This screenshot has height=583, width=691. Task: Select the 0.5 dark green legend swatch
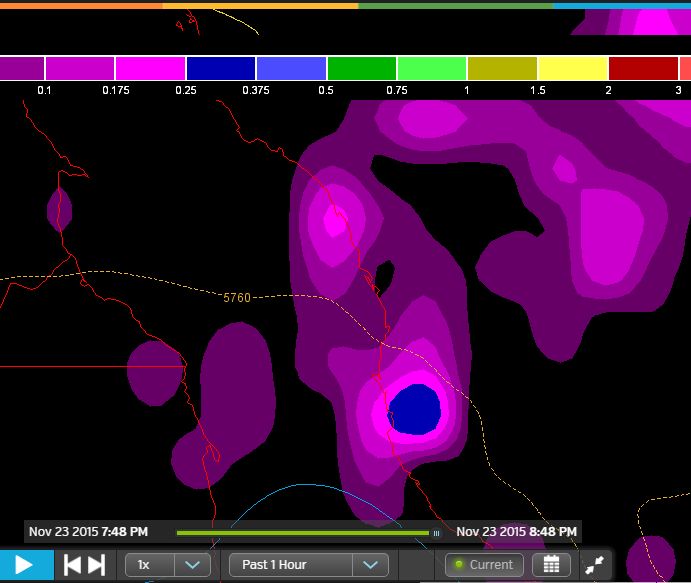(362, 68)
